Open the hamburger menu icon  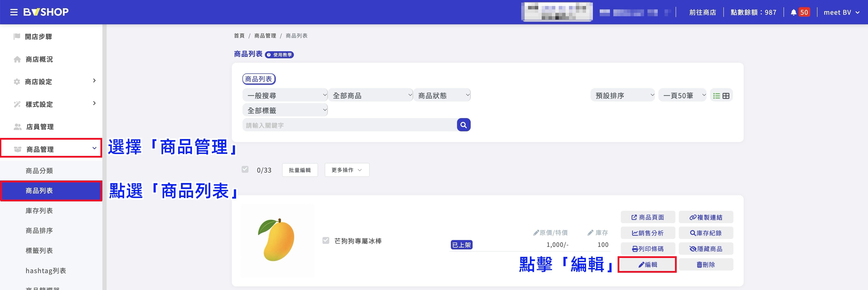coord(14,12)
